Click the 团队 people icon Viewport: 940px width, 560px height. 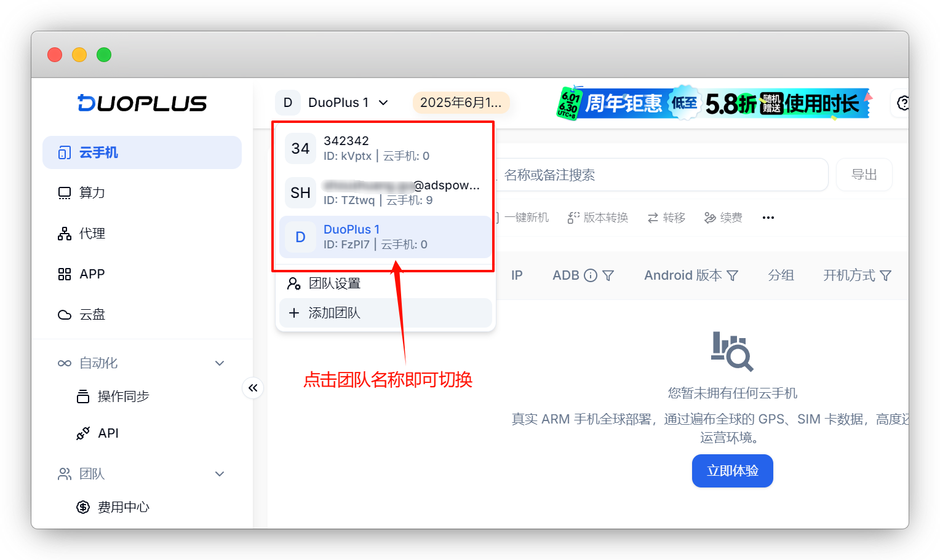pyautogui.click(x=65, y=474)
